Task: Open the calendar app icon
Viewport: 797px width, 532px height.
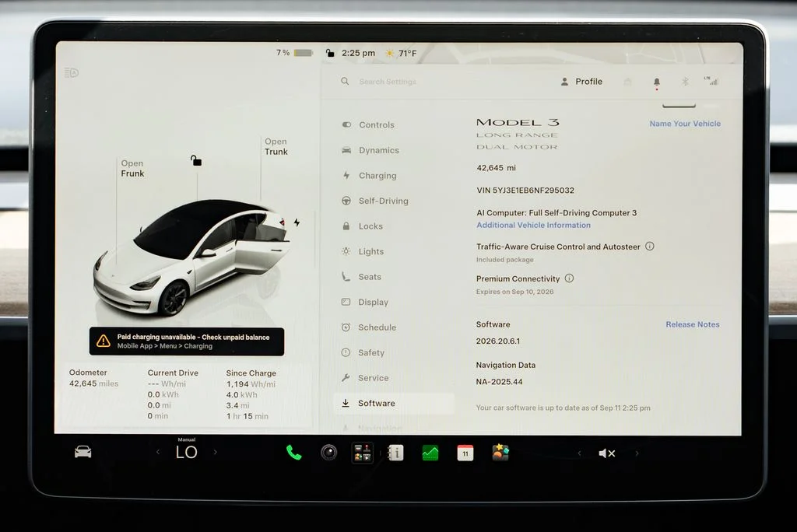Action: click(x=465, y=453)
